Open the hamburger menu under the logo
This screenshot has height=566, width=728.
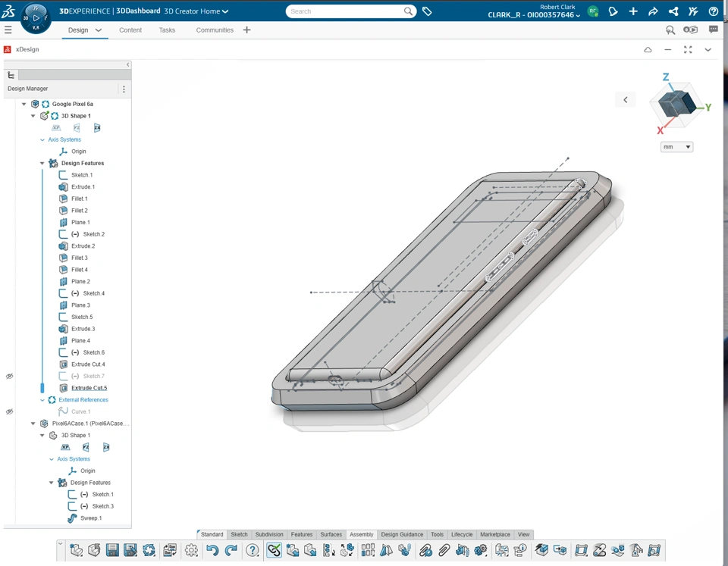point(8,30)
